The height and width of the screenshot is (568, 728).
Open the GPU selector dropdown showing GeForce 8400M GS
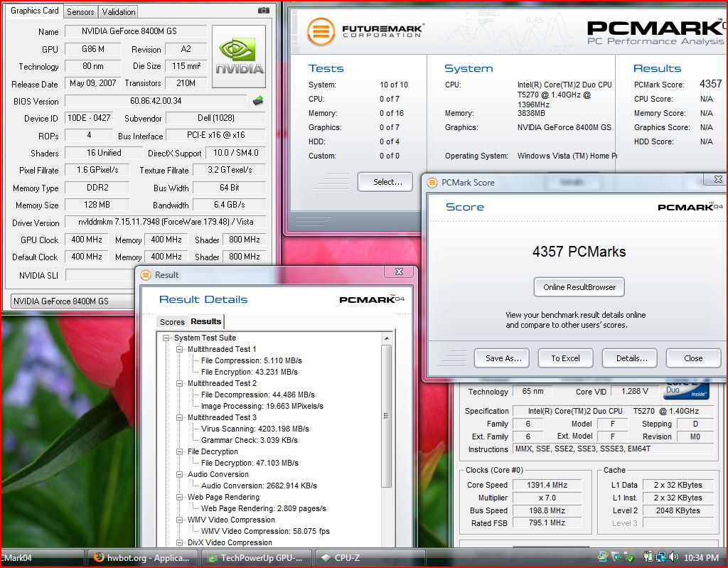pyautogui.click(x=73, y=301)
